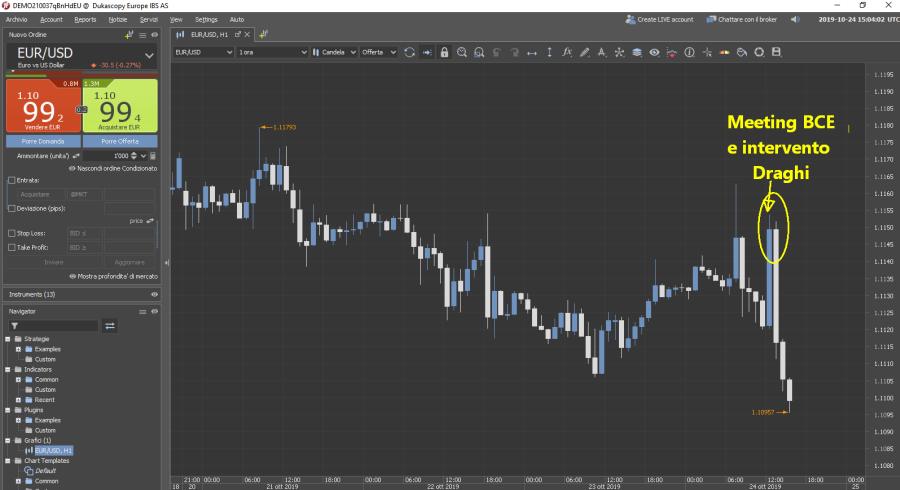900x490 pixels.
Task: Click the padlock icon in chart toolbar
Action: point(444,52)
